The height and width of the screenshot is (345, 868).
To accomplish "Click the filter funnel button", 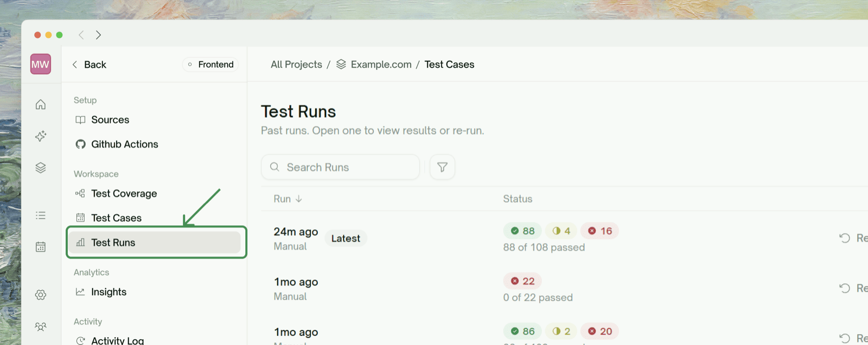I will (x=442, y=167).
